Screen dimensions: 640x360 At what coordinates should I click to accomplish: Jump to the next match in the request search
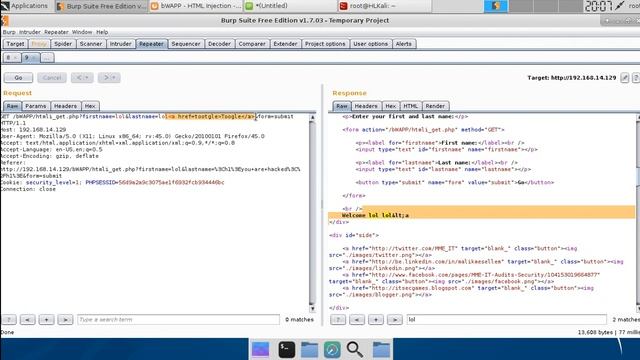click(x=65, y=320)
